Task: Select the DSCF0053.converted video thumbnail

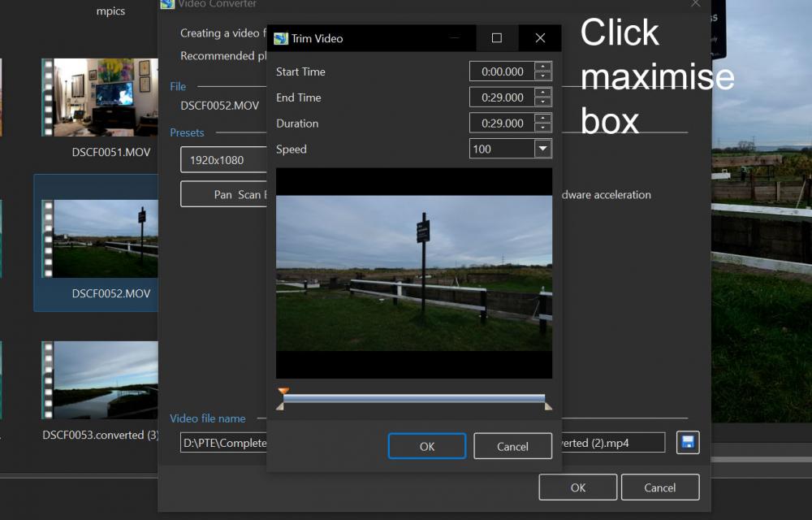Action: click(99, 380)
